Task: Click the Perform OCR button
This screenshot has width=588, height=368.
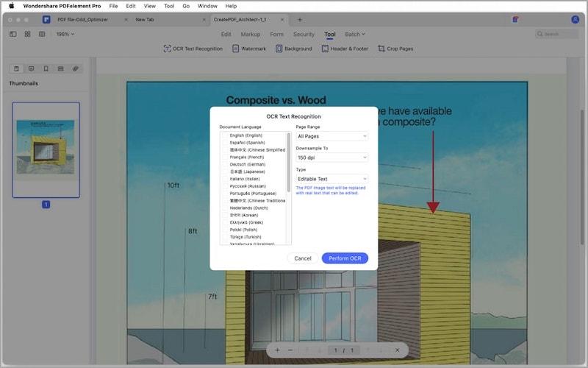Action: point(345,258)
